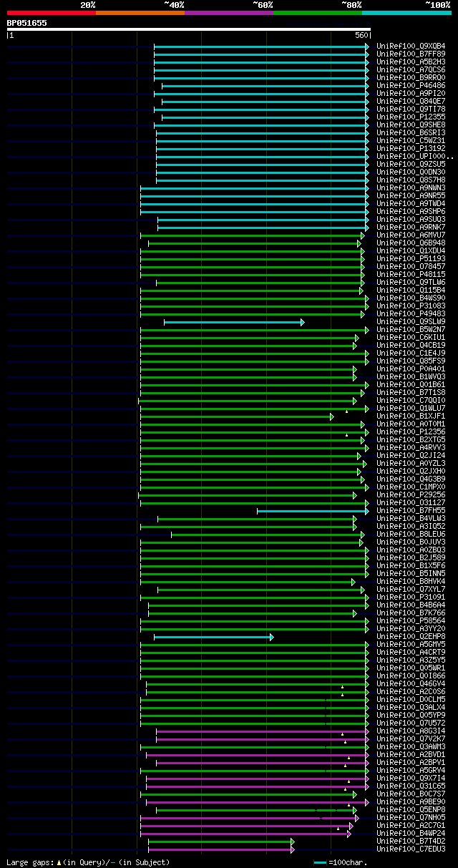This screenshot has height=868, width=458.
Task: Select the UniRef100_C5WZ31 label
Action: (x=411, y=141)
